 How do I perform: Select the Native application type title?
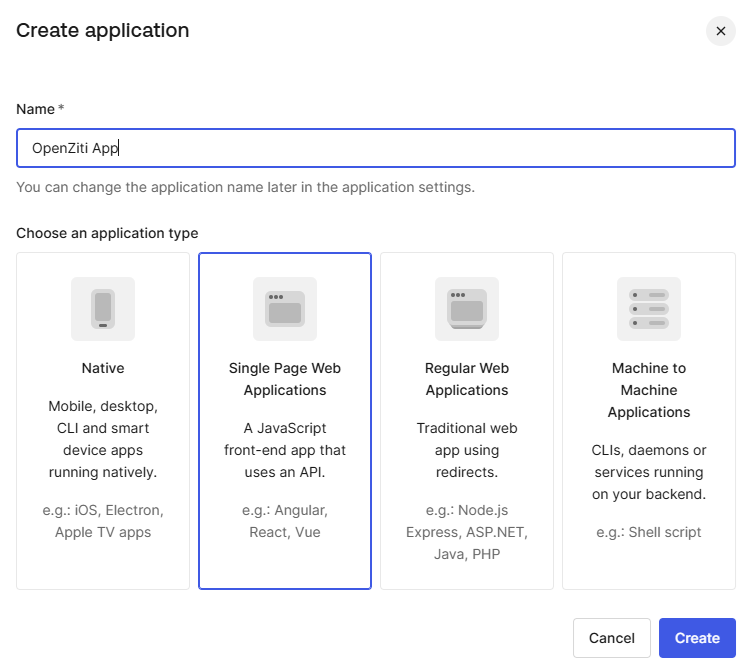103,368
